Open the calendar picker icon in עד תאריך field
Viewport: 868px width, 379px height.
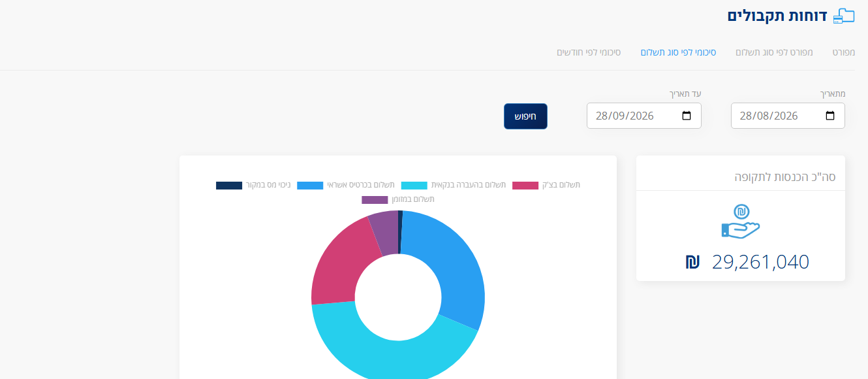687,116
